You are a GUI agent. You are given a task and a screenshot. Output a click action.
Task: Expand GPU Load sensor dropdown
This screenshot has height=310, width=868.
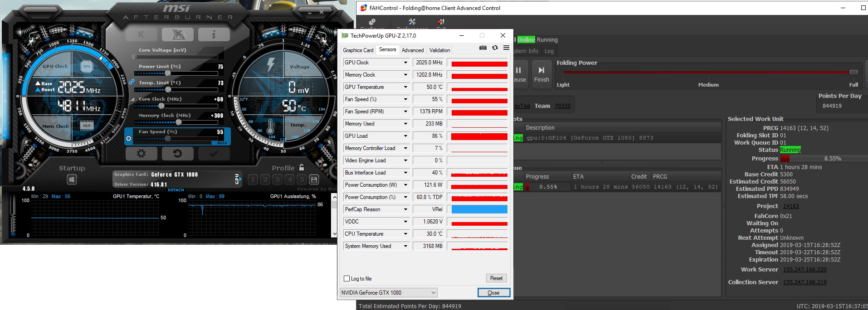(x=405, y=136)
